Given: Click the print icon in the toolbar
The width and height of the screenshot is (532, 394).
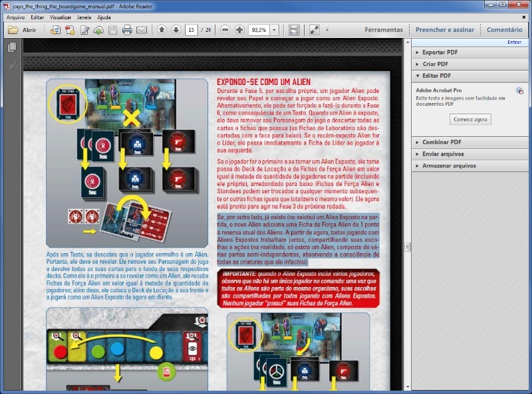Looking at the screenshot, I should (127, 30).
